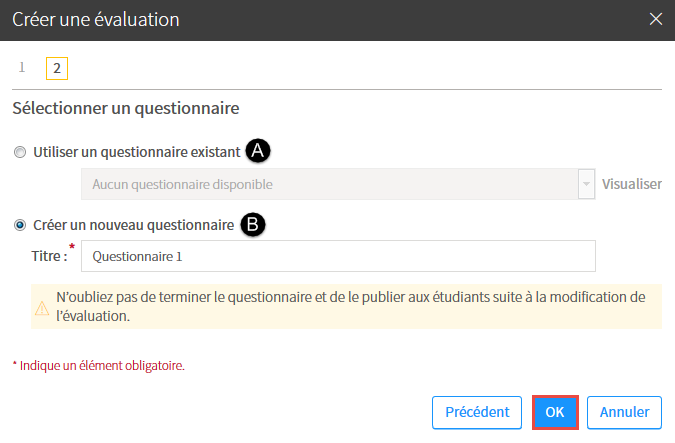Expand the questionnaire list arrow
Screen dimensions: 675x443
click(x=586, y=184)
